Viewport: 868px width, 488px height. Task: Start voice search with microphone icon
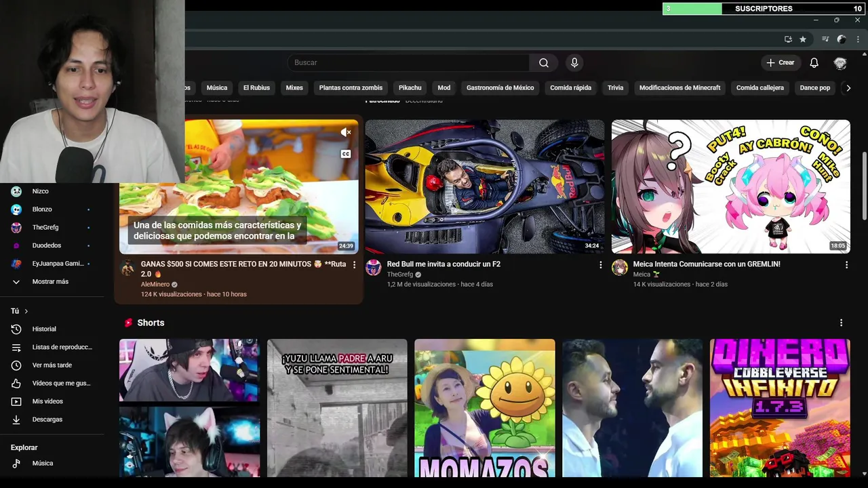click(x=574, y=62)
